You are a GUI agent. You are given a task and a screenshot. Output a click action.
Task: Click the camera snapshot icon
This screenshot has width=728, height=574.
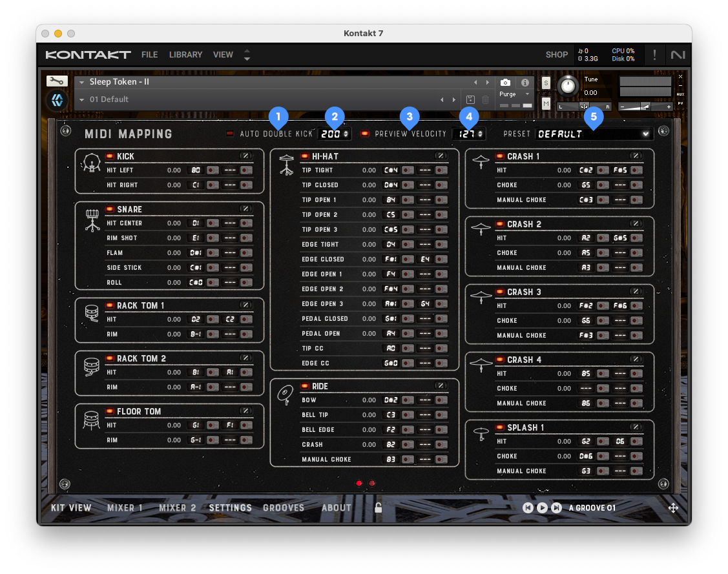click(506, 83)
